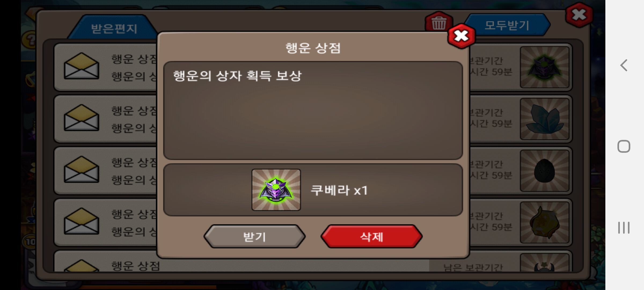This screenshot has width=644, height=290.
Task: Open the first mail envelope icon
Action: point(81,66)
